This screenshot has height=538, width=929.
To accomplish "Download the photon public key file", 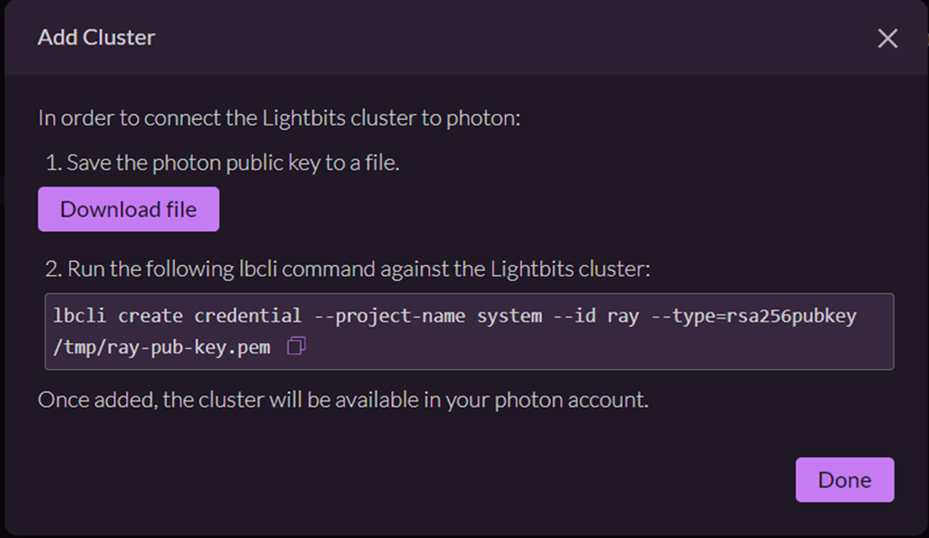I will 129,209.
